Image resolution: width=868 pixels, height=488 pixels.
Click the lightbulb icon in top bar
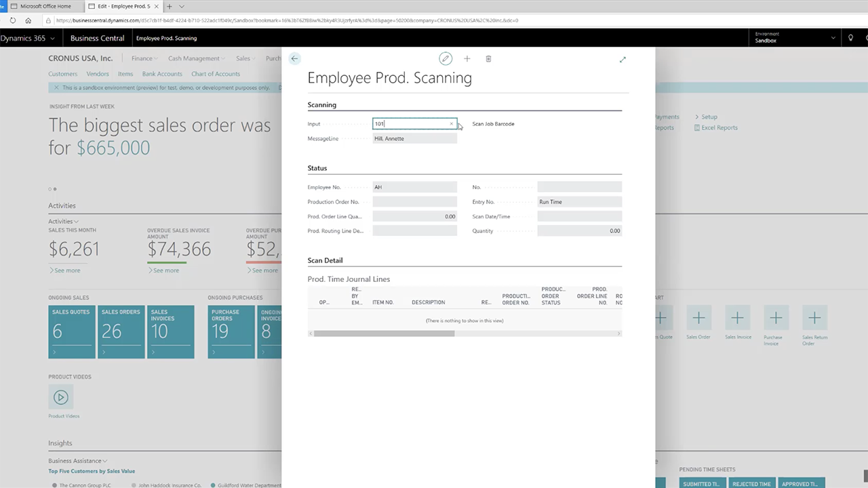click(x=850, y=38)
